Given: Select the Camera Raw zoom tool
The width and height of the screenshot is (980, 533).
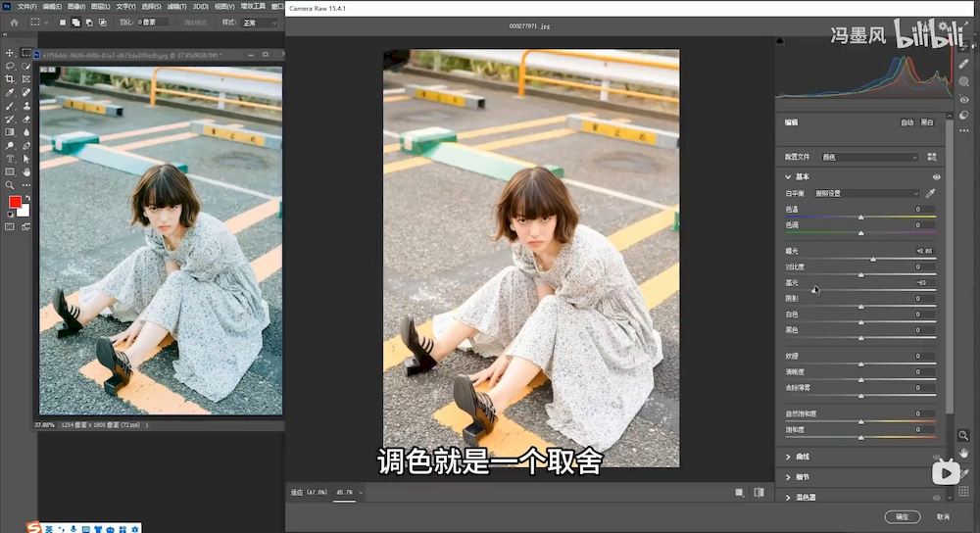Looking at the screenshot, I should 963,436.
